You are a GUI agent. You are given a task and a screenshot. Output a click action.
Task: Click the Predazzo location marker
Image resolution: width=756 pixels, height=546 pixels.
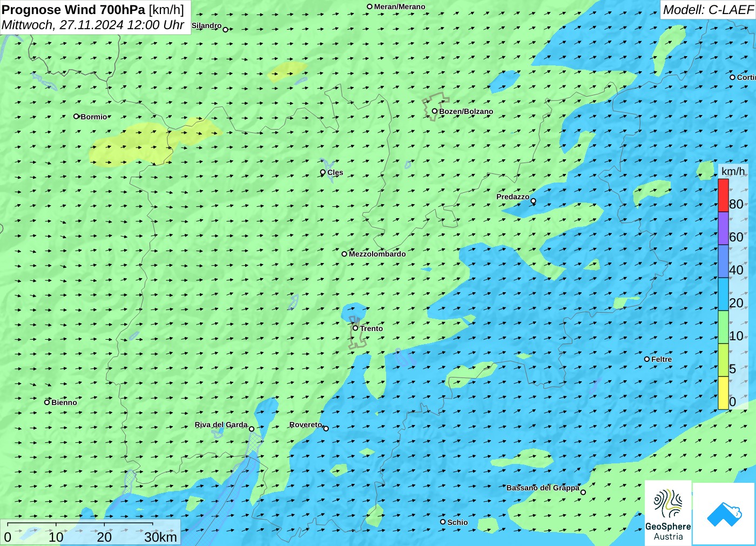(534, 201)
